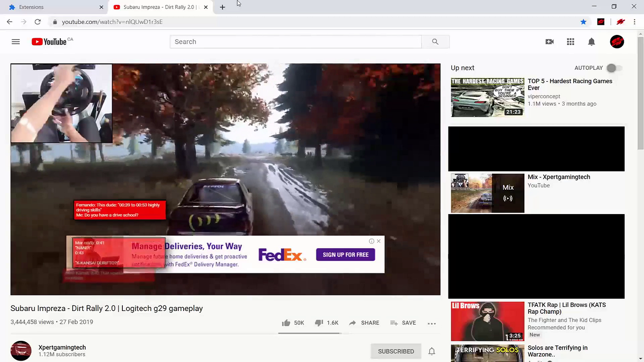Open TFATK Rap Lil Brows video title

point(567,308)
